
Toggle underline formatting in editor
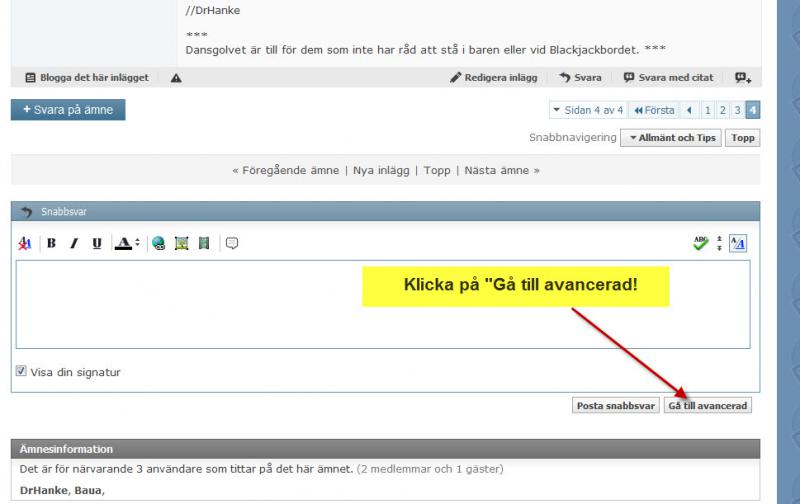[x=96, y=243]
